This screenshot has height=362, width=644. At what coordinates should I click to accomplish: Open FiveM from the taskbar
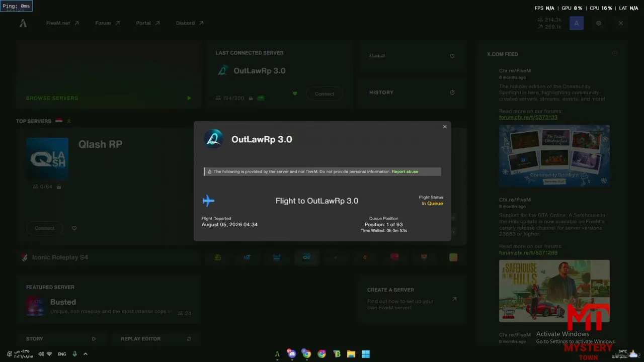click(x=277, y=354)
